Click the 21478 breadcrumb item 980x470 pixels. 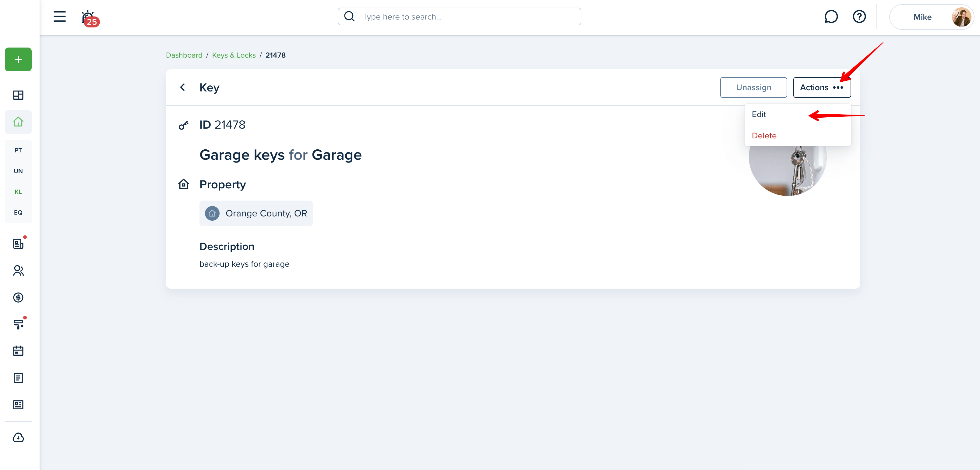coord(275,55)
